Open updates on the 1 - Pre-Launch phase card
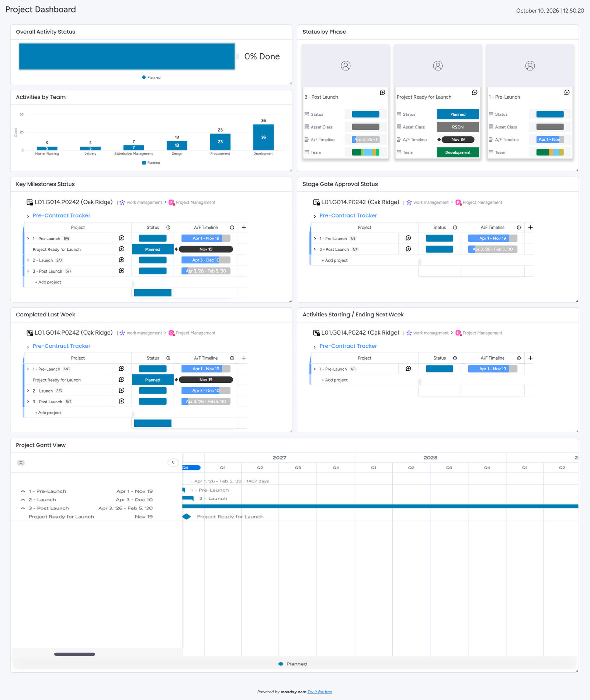 point(567,92)
